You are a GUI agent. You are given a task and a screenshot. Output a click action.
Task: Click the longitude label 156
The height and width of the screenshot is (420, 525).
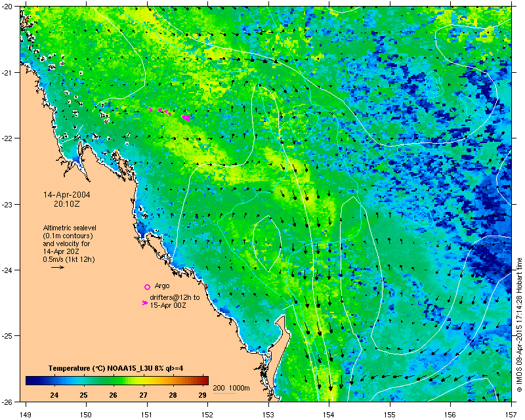(x=451, y=415)
